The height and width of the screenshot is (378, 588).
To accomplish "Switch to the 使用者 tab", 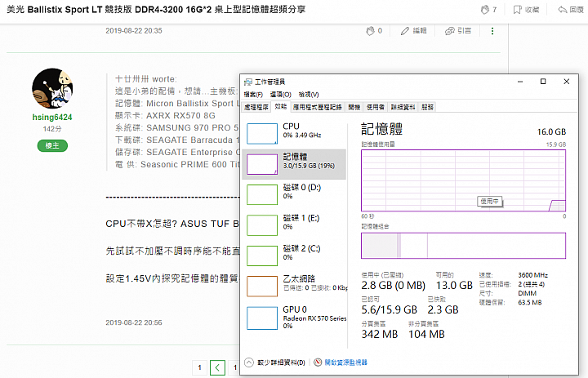I will point(376,107).
